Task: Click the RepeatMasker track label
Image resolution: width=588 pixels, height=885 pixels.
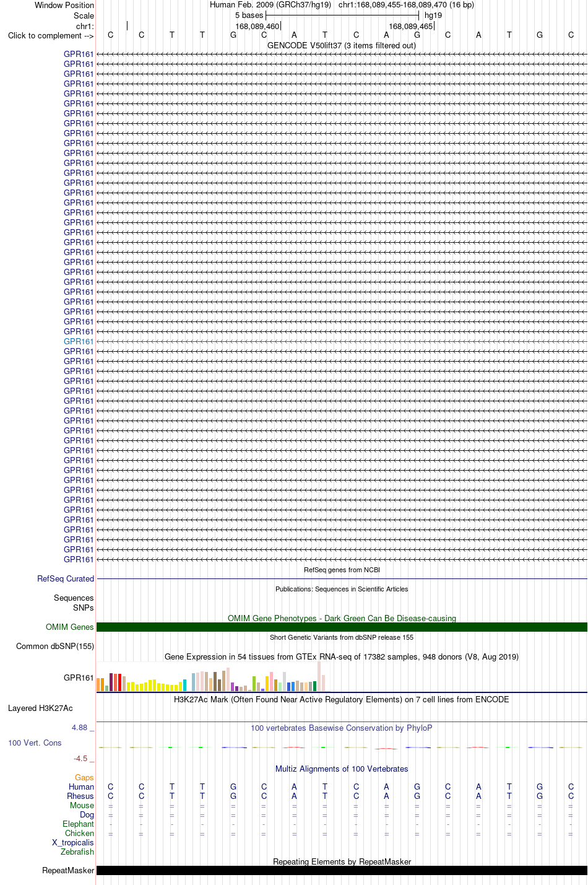Action: point(68,870)
